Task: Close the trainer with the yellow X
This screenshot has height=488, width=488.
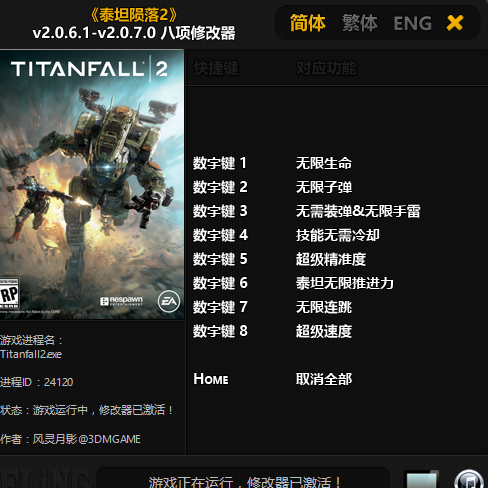Action: [455, 23]
